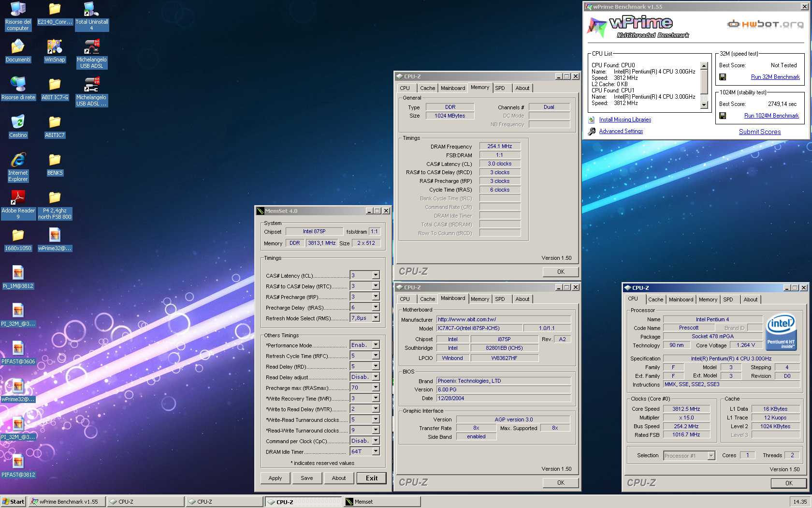The height and width of the screenshot is (508, 812).
Task: Switch to Memory tab in CPU-Z CPU window
Action: coord(708,299)
